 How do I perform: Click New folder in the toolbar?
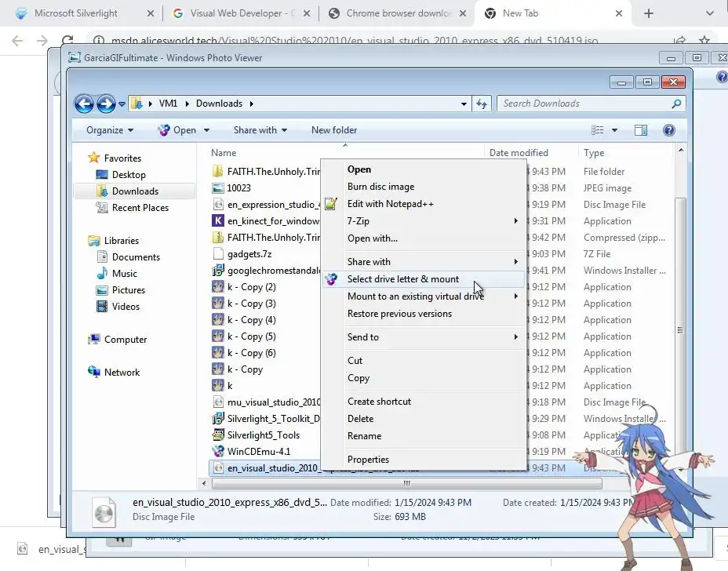coord(334,130)
